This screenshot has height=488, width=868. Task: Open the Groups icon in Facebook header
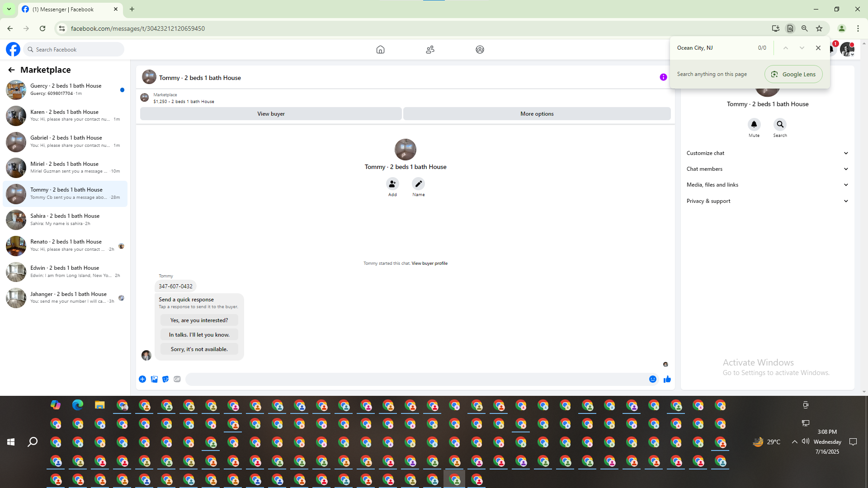pos(480,50)
